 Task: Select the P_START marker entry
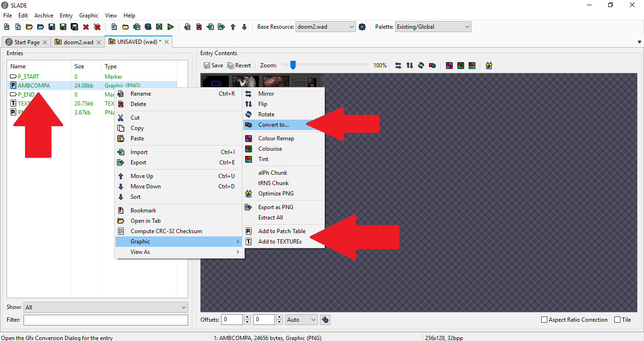pos(92,76)
